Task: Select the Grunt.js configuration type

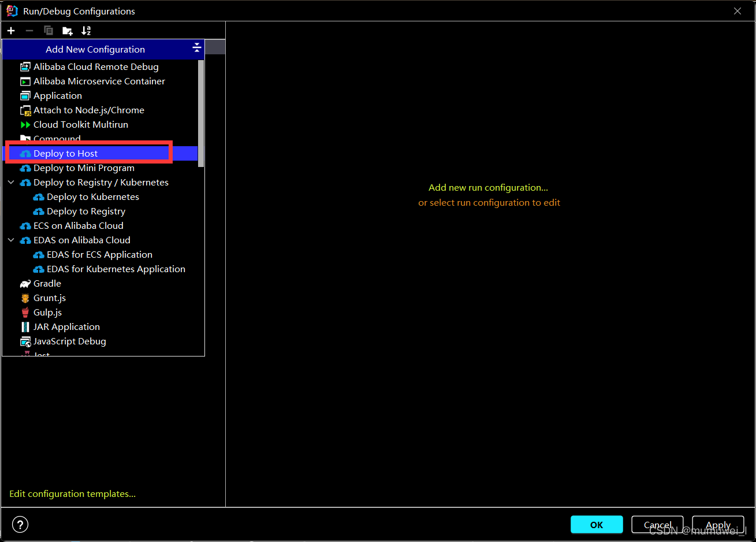Action: click(50, 298)
